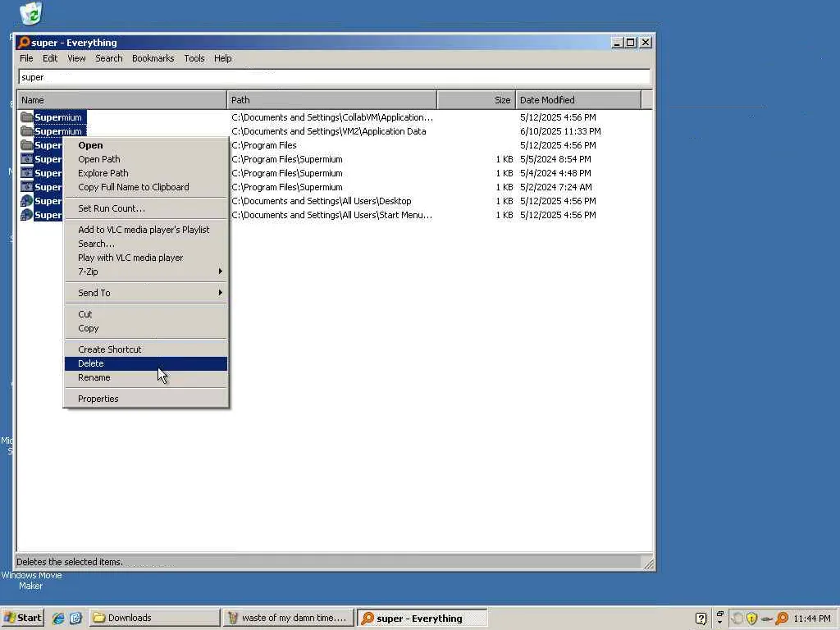Click folder icon of CollabVM Supermium row

pyautogui.click(x=27, y=117)
